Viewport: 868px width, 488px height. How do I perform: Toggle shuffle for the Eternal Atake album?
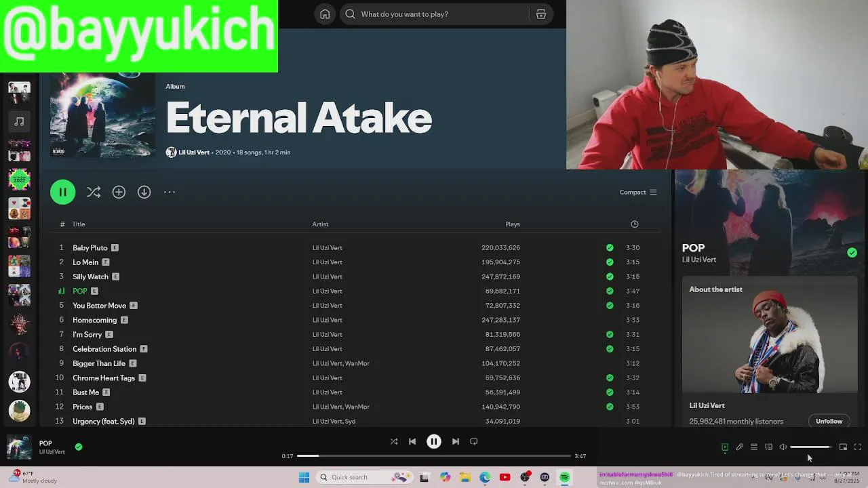click(x=94, y=192)
